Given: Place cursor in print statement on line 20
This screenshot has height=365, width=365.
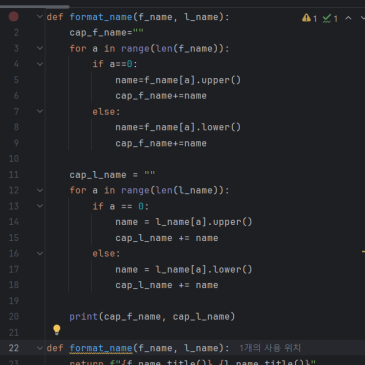Looking at the screenshot, I should pyautogui.click(x=152, y=316).
